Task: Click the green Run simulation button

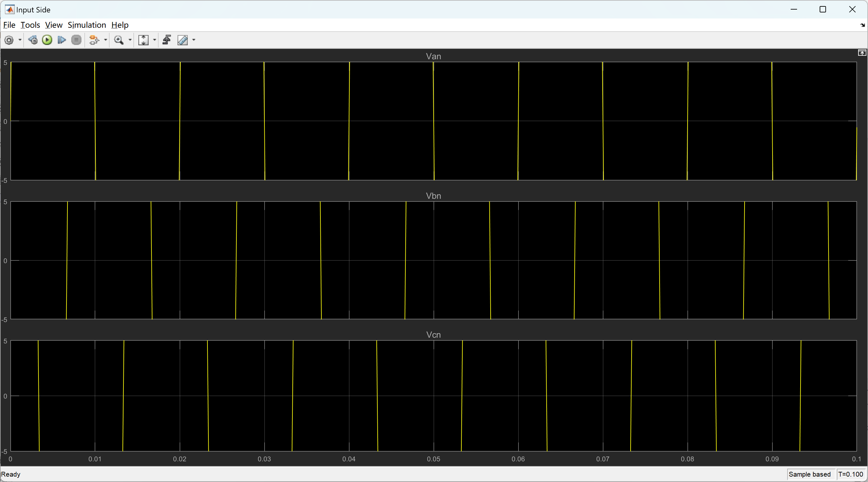Action: (47, 40)
